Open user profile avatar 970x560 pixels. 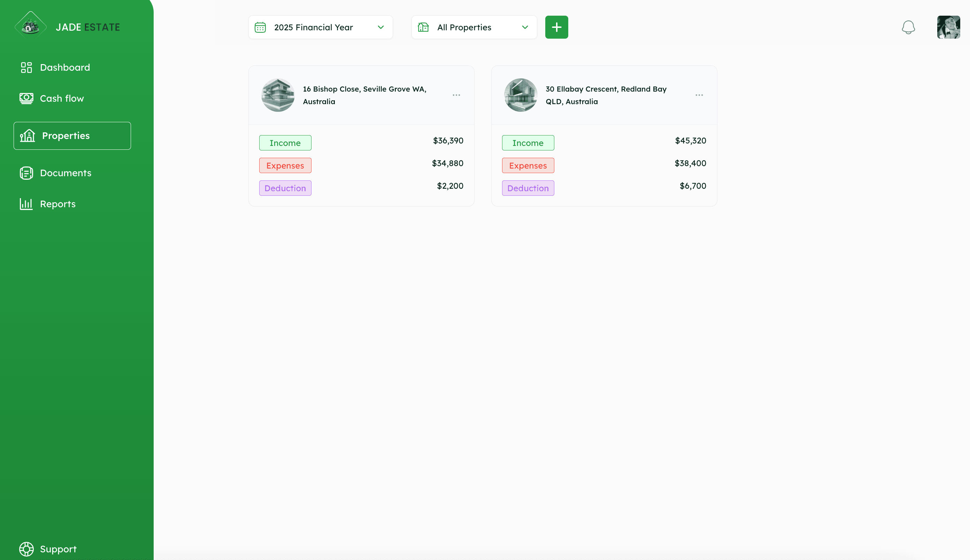(x=948, y=27)
